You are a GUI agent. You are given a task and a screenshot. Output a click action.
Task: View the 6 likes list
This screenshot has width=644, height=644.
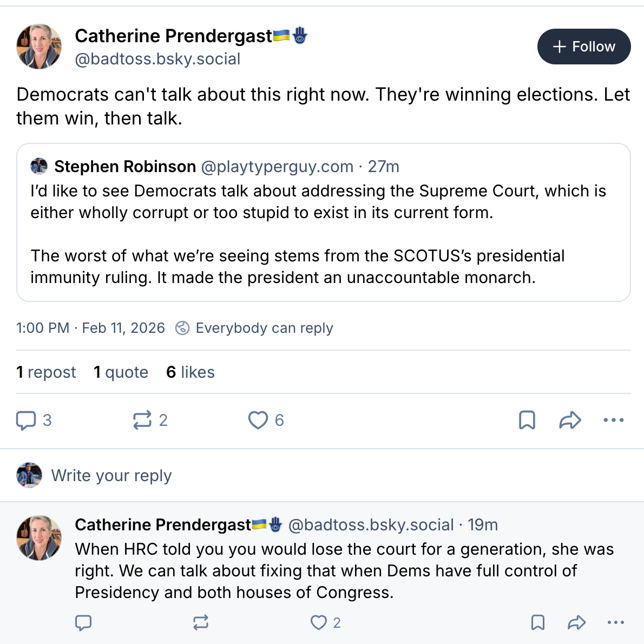click(x=190, y=372)
